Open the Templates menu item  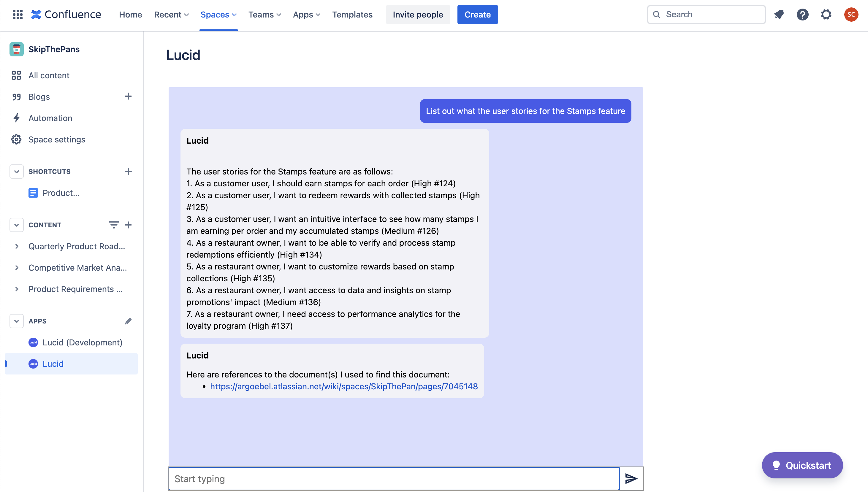click(x=352, y=15)
